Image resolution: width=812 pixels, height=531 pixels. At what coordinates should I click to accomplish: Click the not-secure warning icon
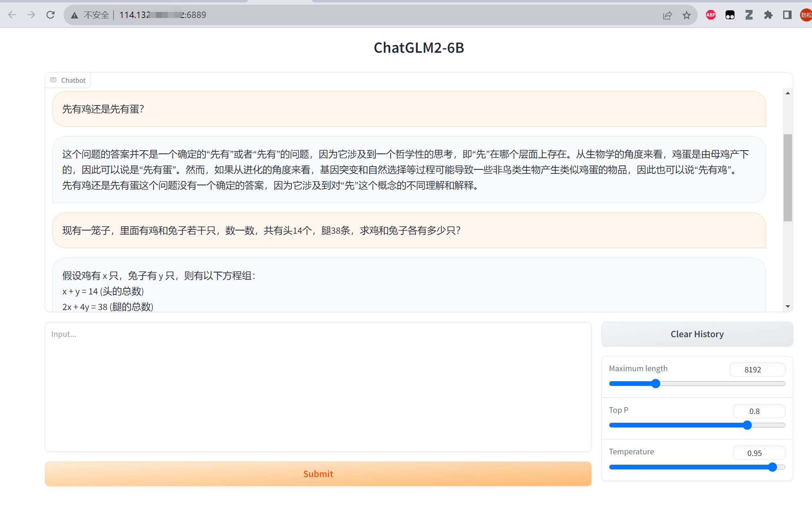click(x=74, y=15)
